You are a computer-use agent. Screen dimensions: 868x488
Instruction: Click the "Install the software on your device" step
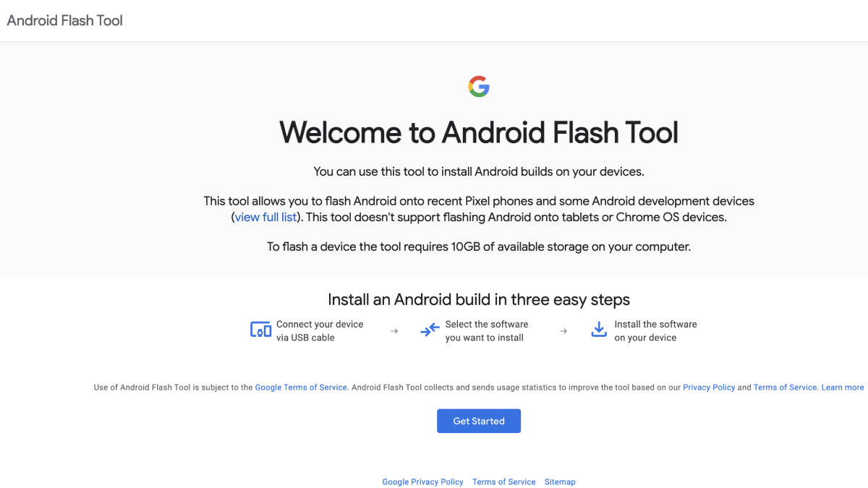[x=655, y=330]
